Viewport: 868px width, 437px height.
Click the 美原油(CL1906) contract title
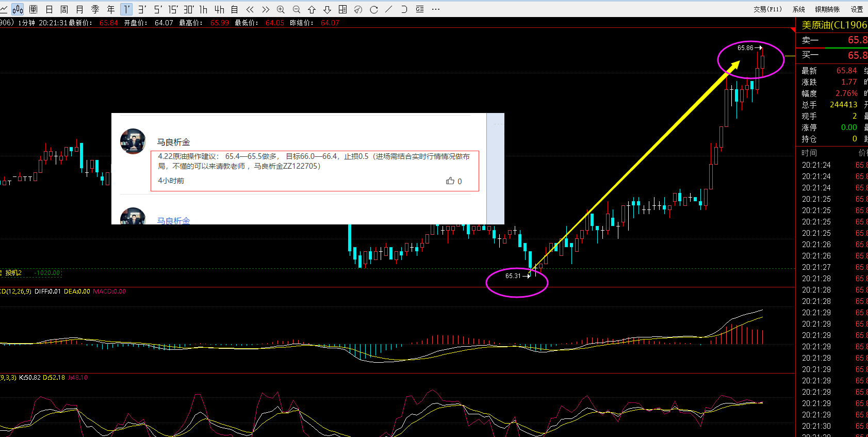point(834,25)
